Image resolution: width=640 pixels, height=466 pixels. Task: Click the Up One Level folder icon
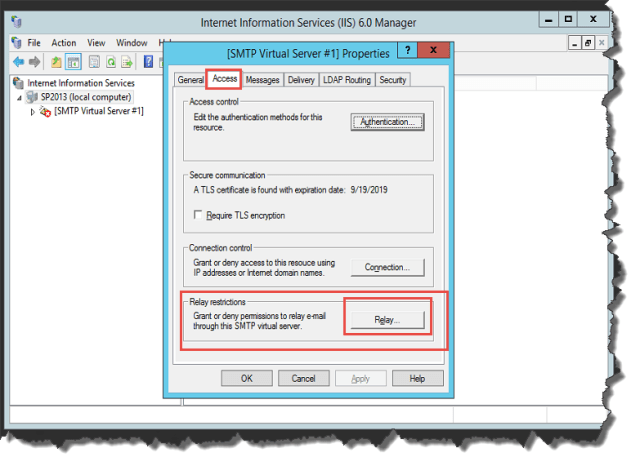57,62
